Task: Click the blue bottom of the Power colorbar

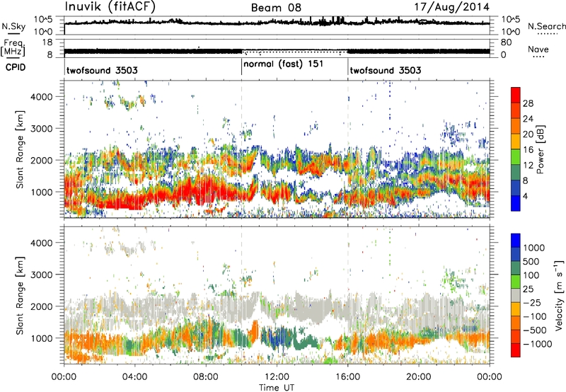Action: coord(516,204)
